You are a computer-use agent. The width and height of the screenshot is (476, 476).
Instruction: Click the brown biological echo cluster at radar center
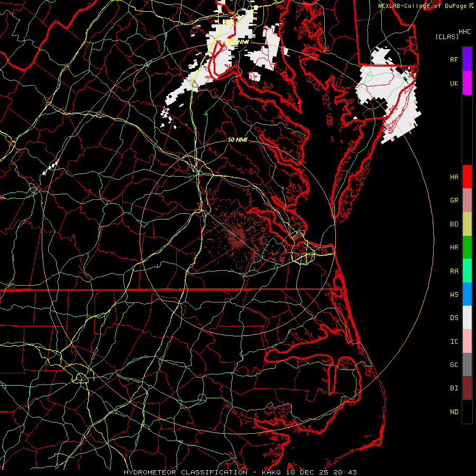coord(240,237)
